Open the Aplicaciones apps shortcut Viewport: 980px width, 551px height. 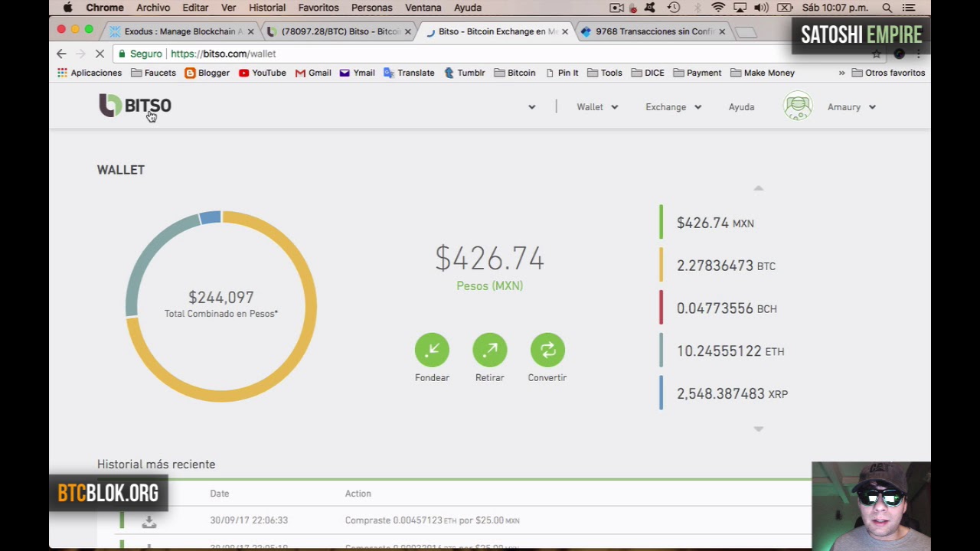tap(90, 73)
